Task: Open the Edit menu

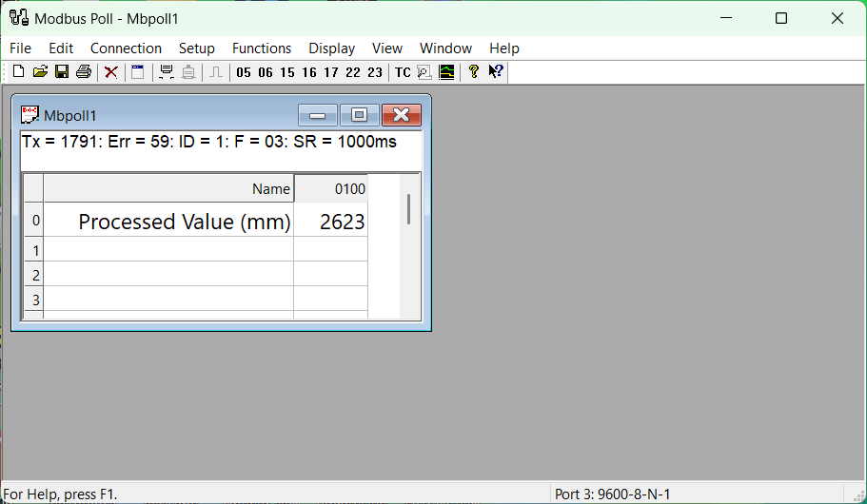Action: 61,48
